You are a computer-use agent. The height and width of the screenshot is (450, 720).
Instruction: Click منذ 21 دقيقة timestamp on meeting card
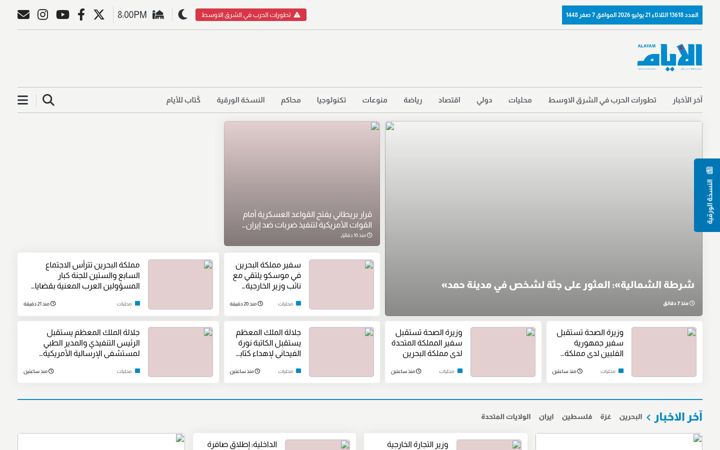(x=39, y=304)
